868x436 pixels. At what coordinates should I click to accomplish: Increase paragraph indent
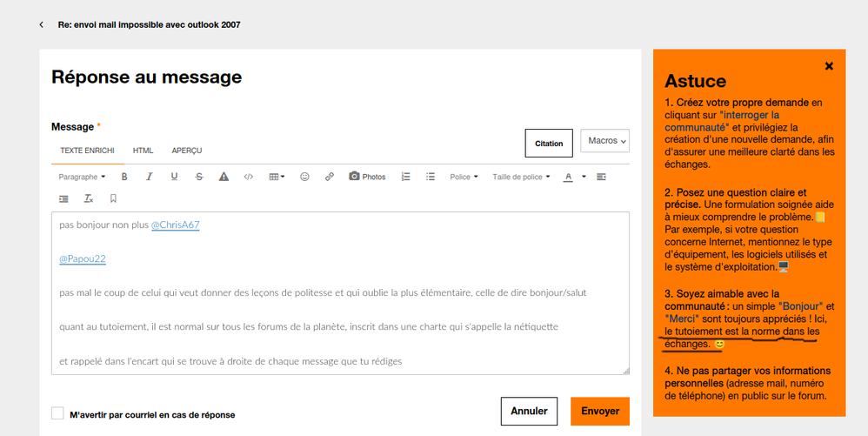pyautogui.click(x=63, y=198)
